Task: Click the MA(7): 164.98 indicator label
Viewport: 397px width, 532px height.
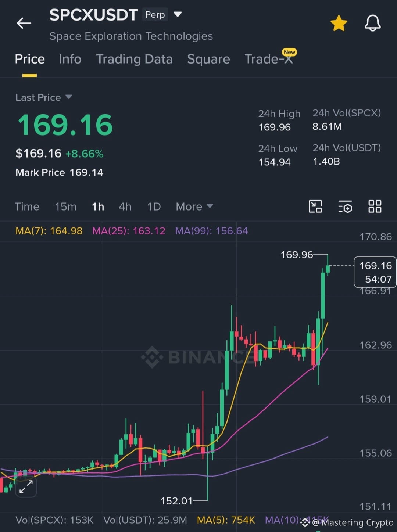Action: coord(49,231)
